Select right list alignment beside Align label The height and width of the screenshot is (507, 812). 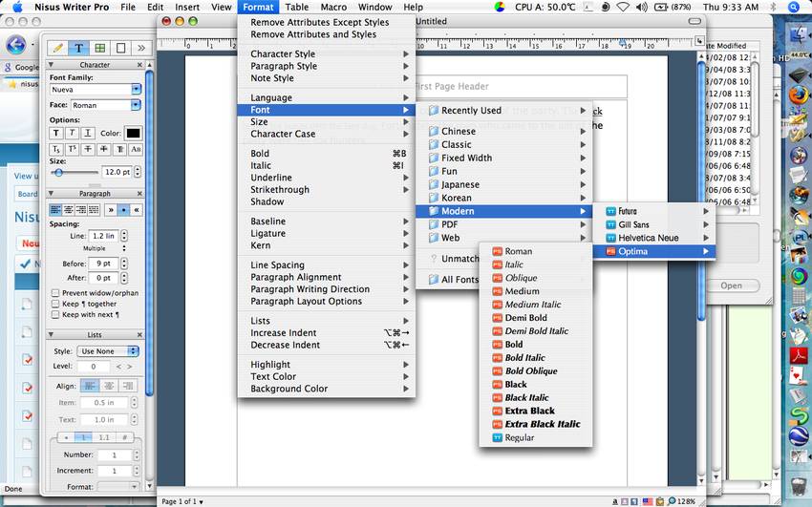pos(128,386)
